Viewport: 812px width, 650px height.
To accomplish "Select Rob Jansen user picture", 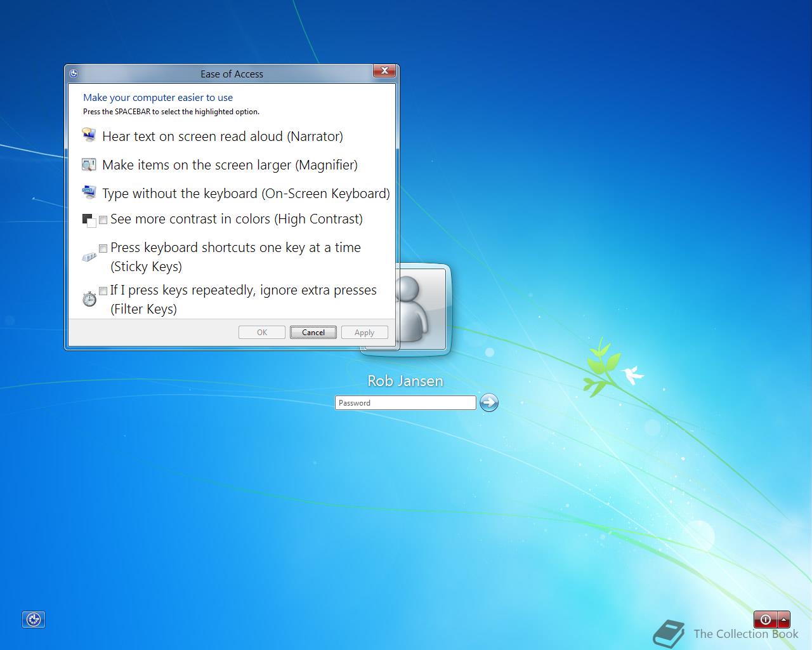I will pyautogui.click(x=422, y=308).
